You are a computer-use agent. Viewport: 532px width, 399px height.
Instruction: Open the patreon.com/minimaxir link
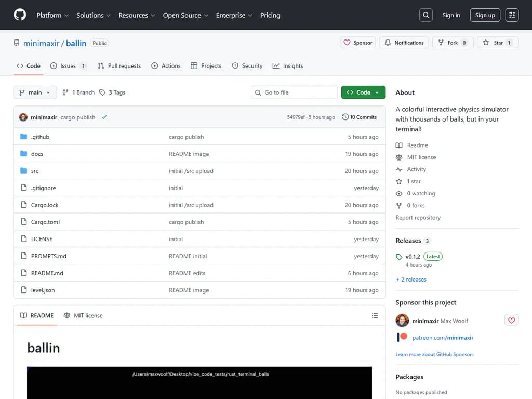point(443,338)
